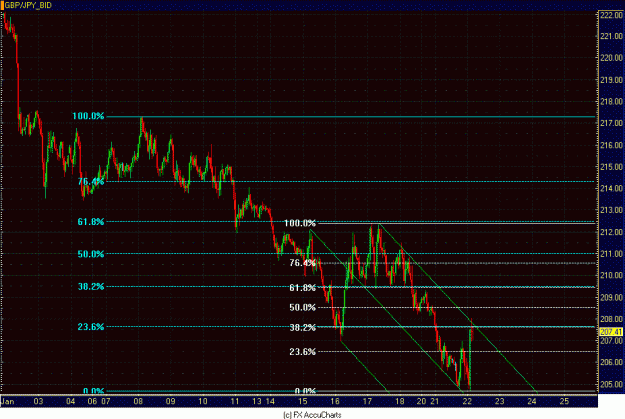The width and height of the screenshot is (625, 419).
Task: Click the 18 date on time axis
Action: pyautogui.click(x=400, y=401)
